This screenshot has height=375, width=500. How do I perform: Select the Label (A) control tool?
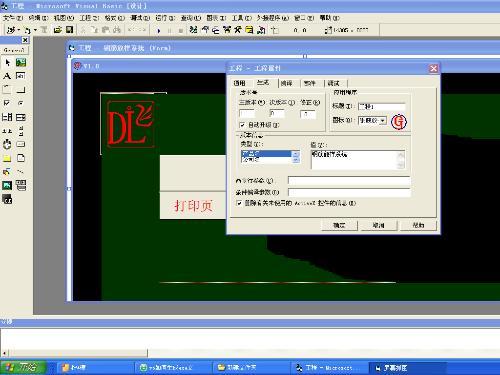[x=7, y=76]
